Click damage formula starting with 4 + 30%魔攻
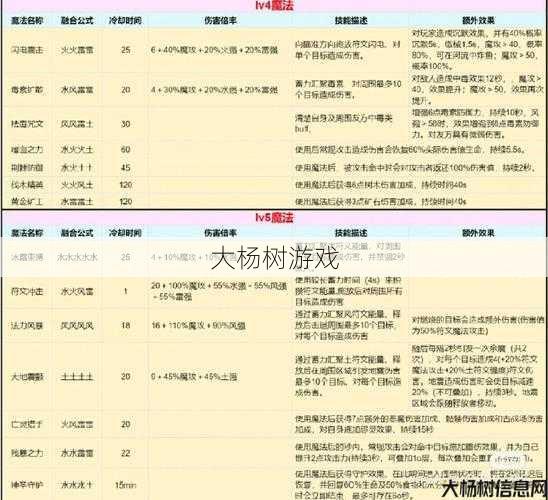 (214, 90)
